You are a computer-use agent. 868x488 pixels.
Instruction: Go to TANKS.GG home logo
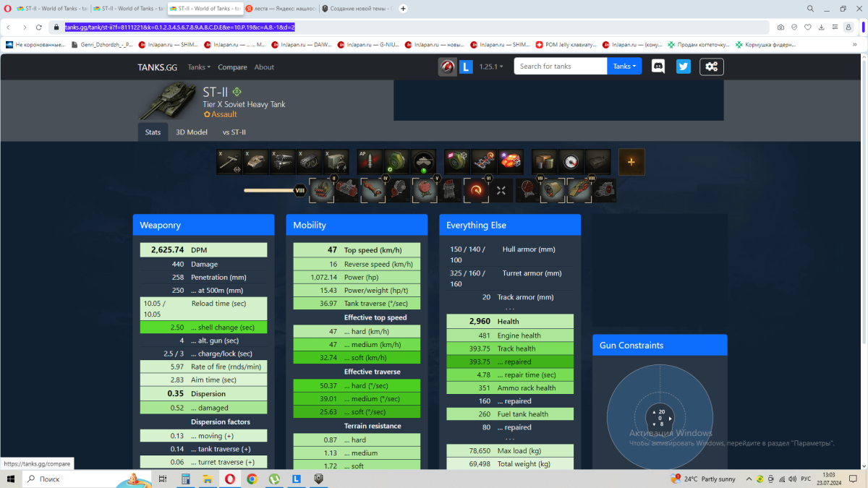[157, 67]
